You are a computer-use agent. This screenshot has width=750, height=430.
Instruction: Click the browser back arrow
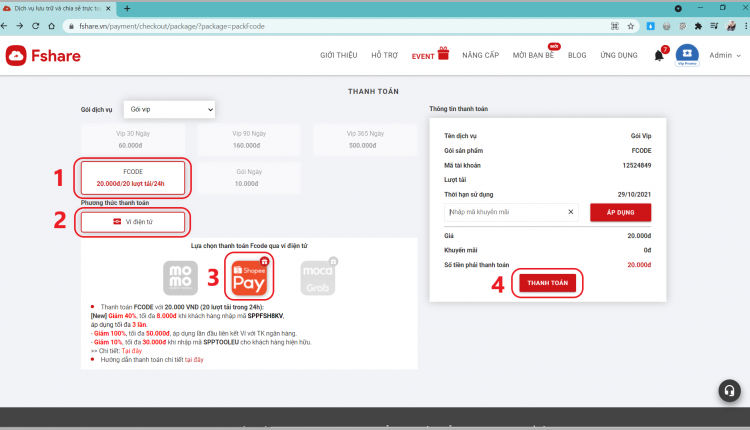coord(4,26)
